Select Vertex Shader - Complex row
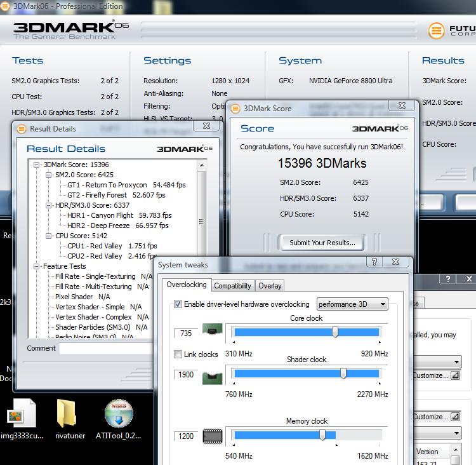 click(x=102, y=317)
